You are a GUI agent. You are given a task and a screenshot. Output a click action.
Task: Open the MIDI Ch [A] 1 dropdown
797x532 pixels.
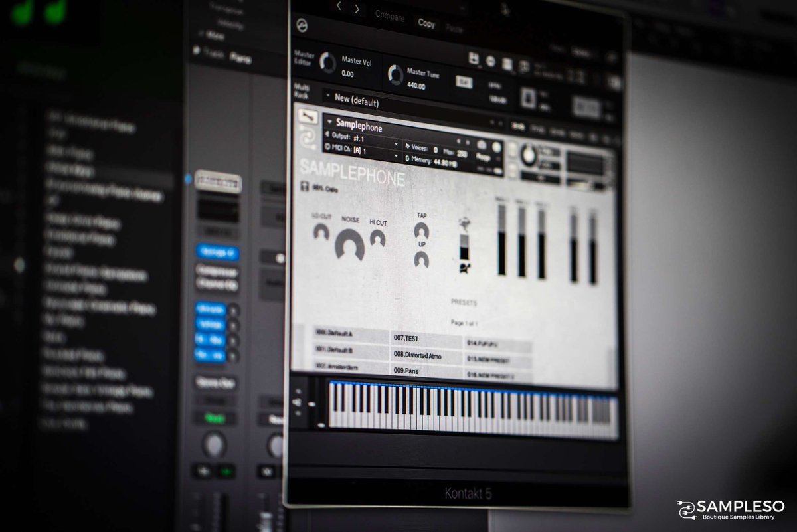362,151
